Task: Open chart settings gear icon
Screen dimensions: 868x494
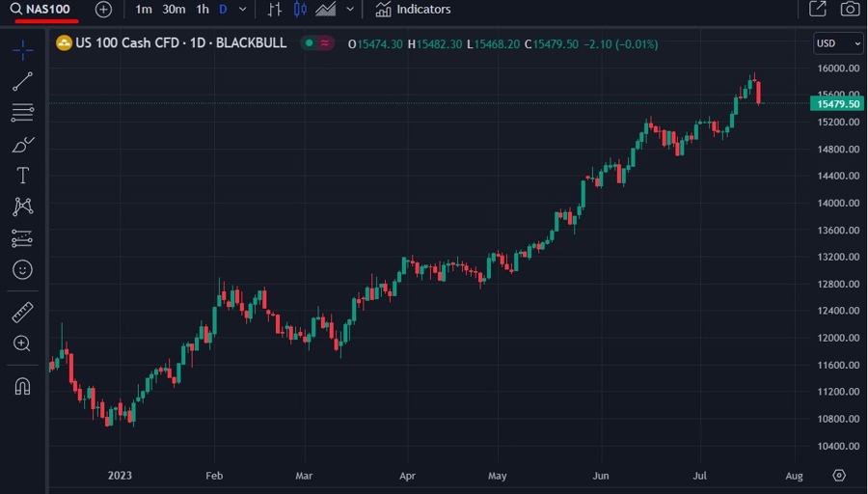Action: tap(839, 475)
